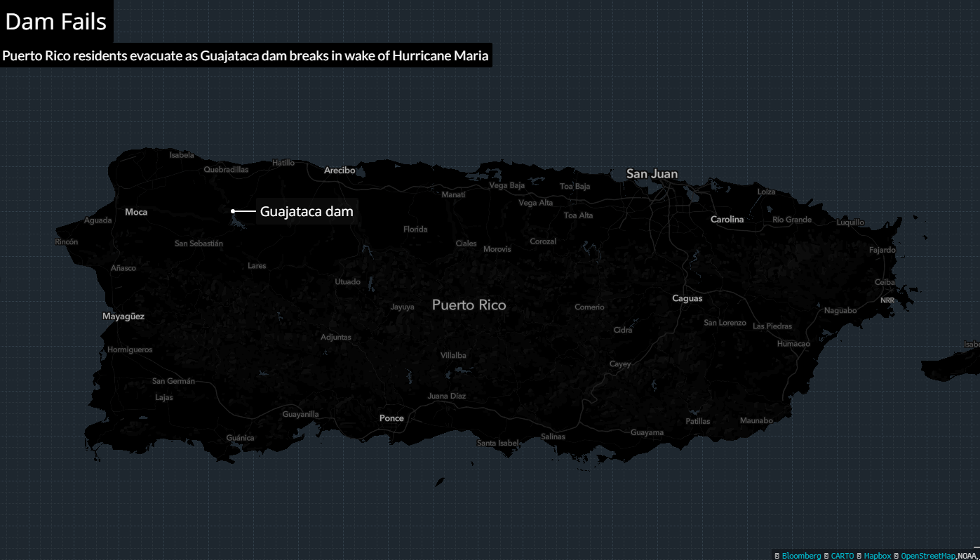
Task: Click the 'Jayuya' town label
Action: (x=403, y=307)
